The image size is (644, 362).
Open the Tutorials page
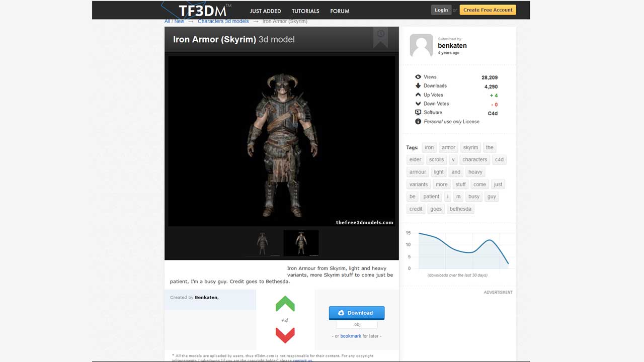pyautogui.click(x=305, y=11)
